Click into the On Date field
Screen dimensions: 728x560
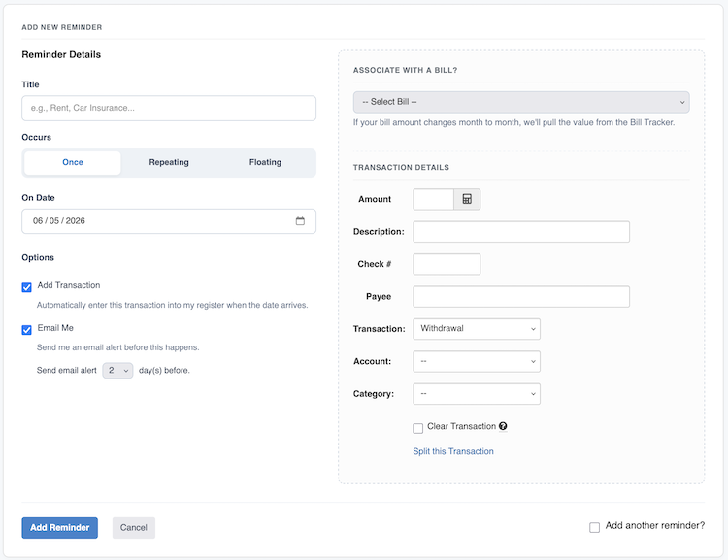169,221
